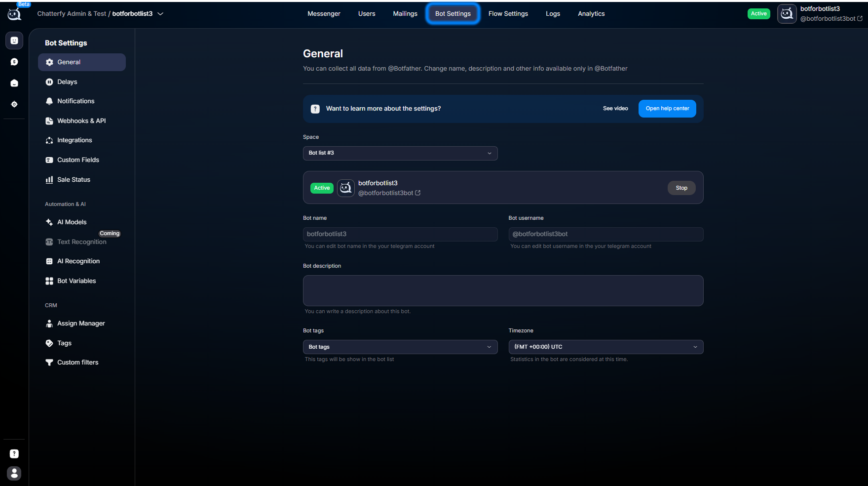Click Open help center button

tap(667, 109)
